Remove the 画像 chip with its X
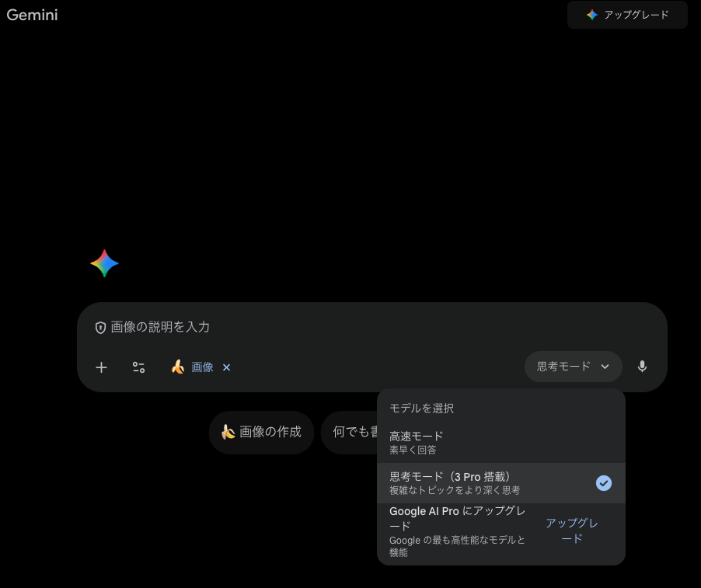701x588 pixels. point(226,367)
